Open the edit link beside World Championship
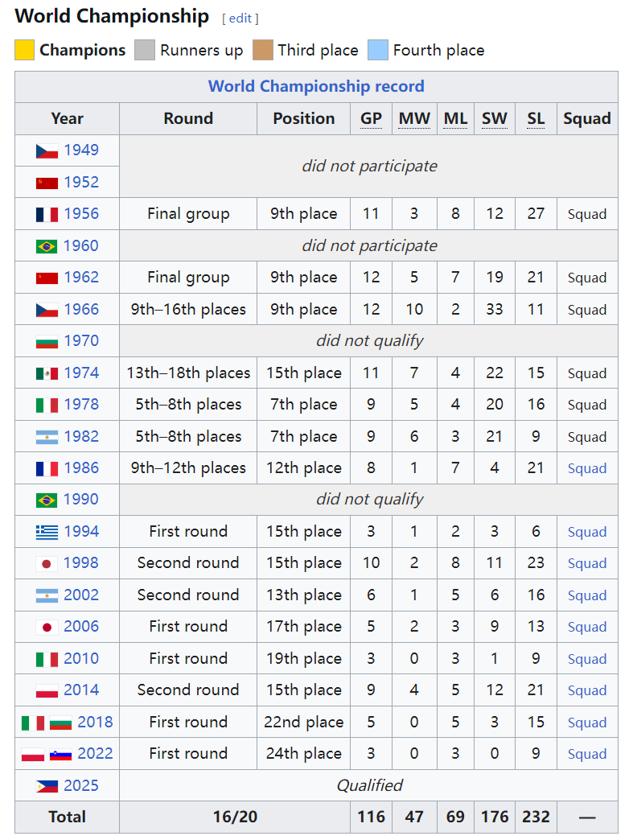Viewport: 633px width, 840px height. point(240,19)
